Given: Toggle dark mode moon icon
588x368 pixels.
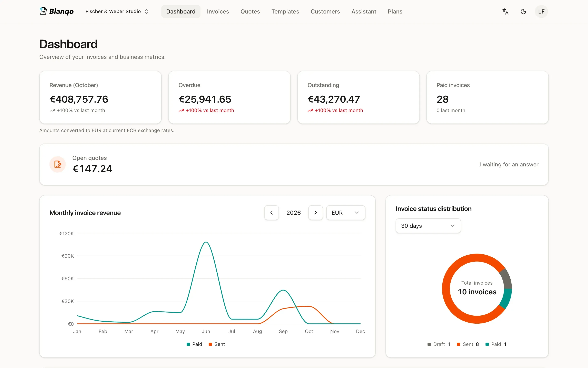Looking at the screenshot, I should tap(523, 11).
